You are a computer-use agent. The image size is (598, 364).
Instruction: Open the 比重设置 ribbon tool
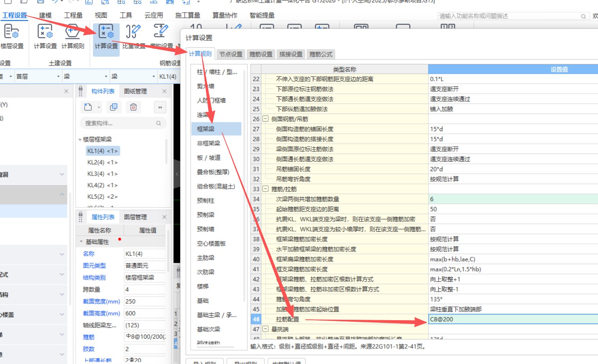point(134,37)
